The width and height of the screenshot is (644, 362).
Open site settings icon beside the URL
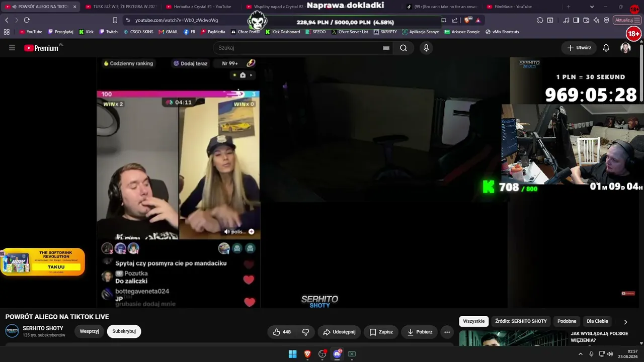[x=128, y=20]
